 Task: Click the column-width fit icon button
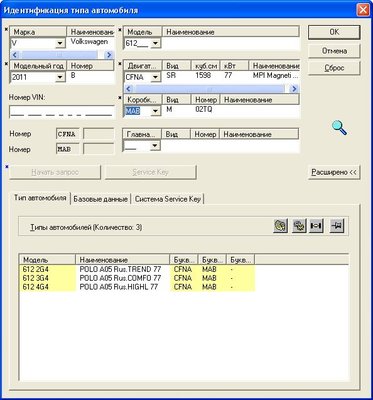[x=316, y=226]
